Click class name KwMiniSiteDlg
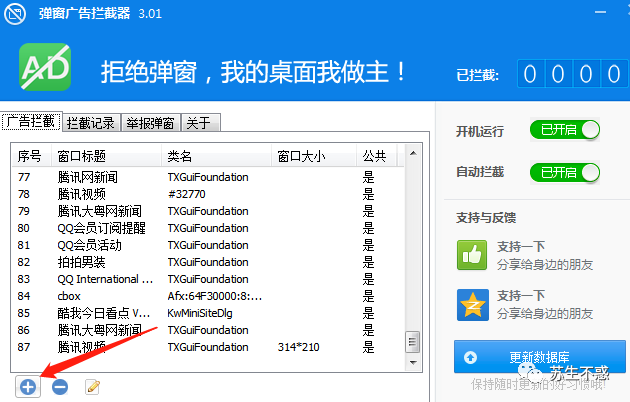 (200, 313)
